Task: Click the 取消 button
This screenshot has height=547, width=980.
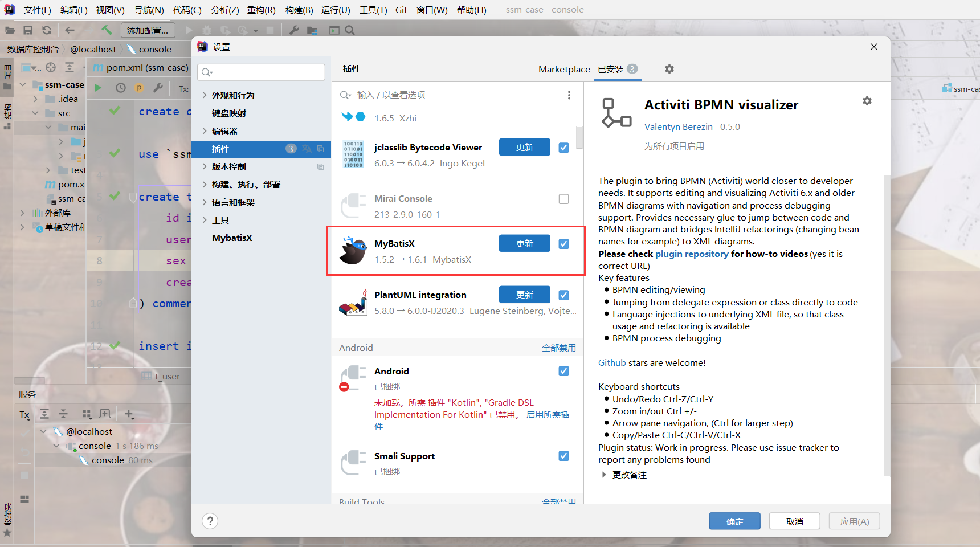Action: pyautogui.click(x=794, y=521)
